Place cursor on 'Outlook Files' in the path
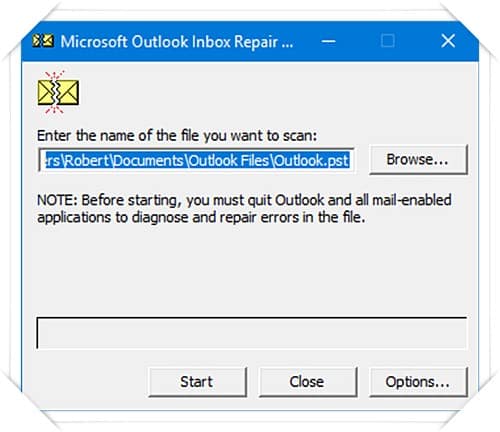The image size is (500, 432). pyautogui.click(x=229, y=161)
